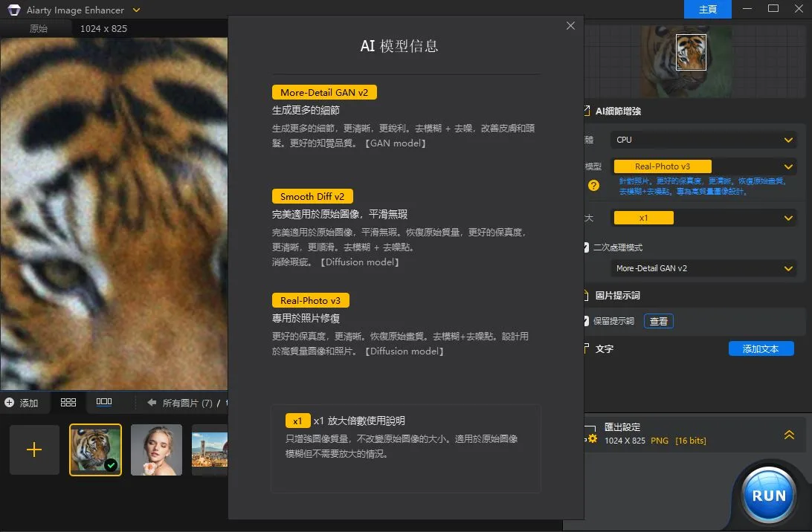This screenshot has width=812, height=532.
Task: Switch thumbnail strip to list view layout
Action: (104, 403)
